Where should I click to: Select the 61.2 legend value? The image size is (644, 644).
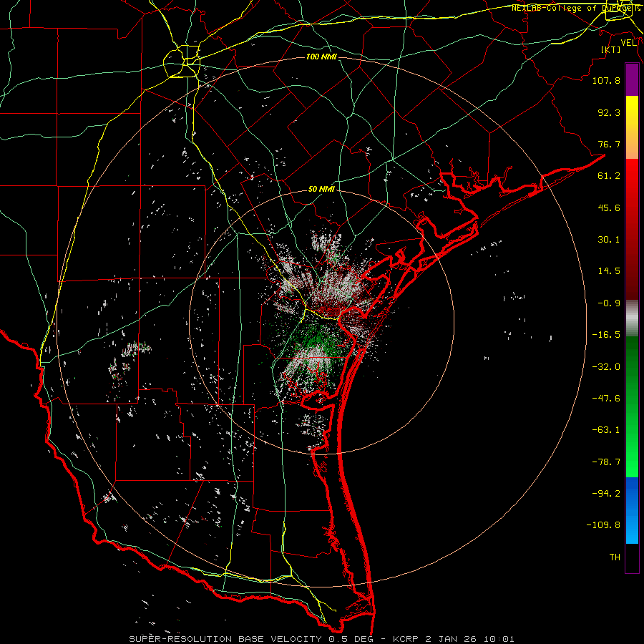[x=609, y=176]
